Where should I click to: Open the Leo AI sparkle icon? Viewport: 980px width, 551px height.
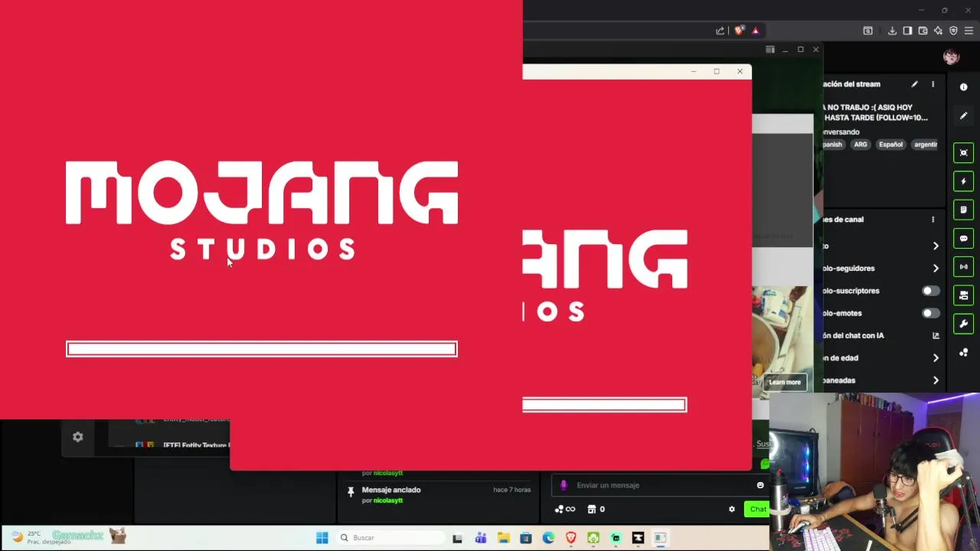pyautogui.click(x=938, y=31)
